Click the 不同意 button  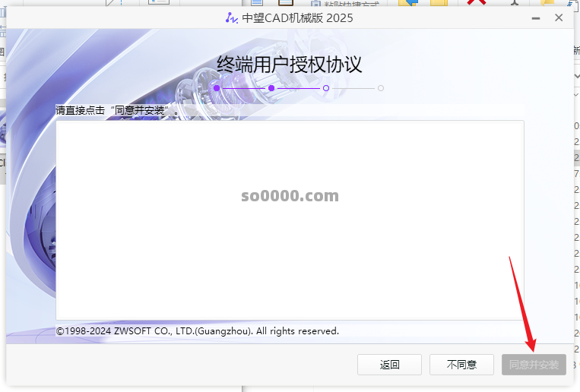(461, 365)
